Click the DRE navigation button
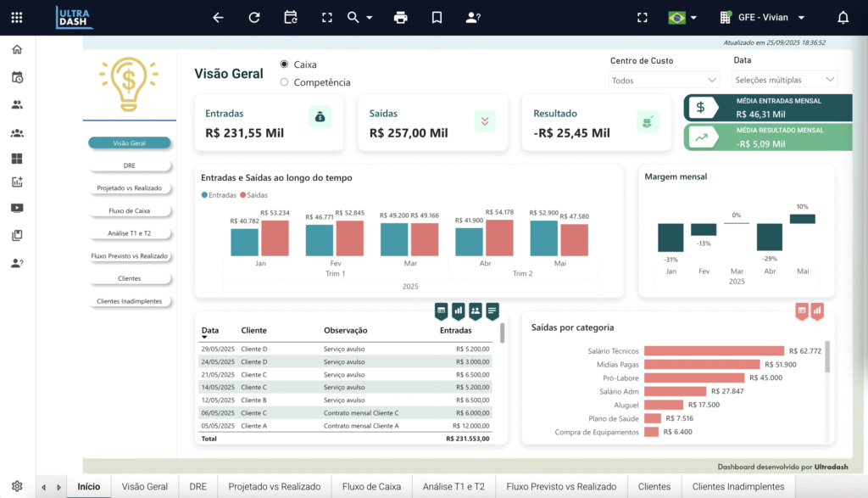This screenshot has width=868, height=498. click(130, 166)
